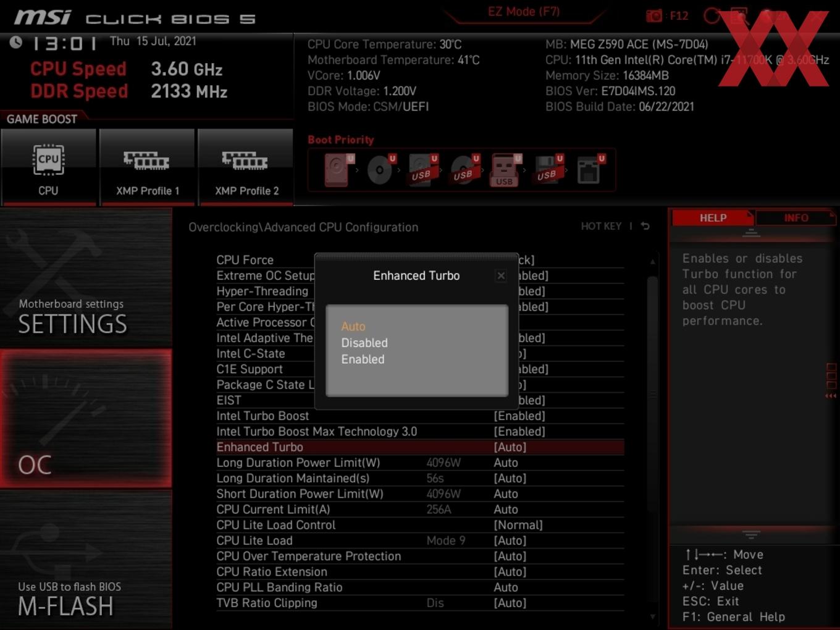Toggle XMP Profile 1
840x630 pixels.
(x=147, y=167)
